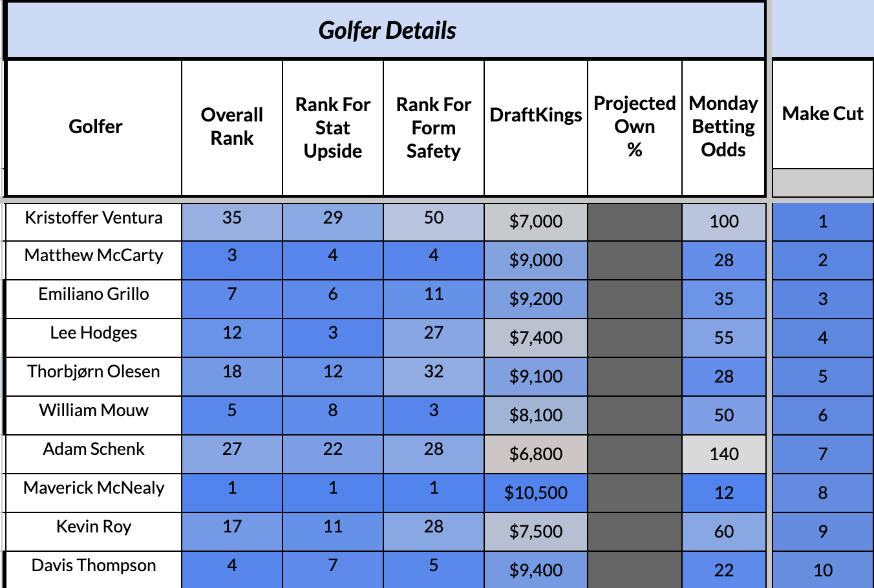
Task: Select Thorbjørn Olesen's name cell
Action: (94, 372)
